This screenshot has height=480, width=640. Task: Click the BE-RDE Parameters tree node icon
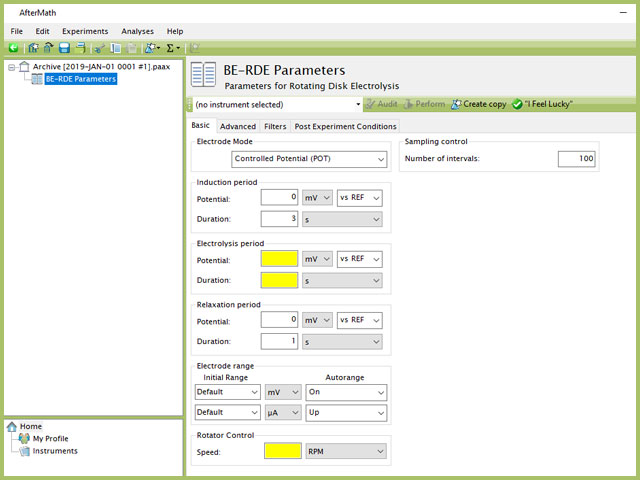[x=37, y=79]
